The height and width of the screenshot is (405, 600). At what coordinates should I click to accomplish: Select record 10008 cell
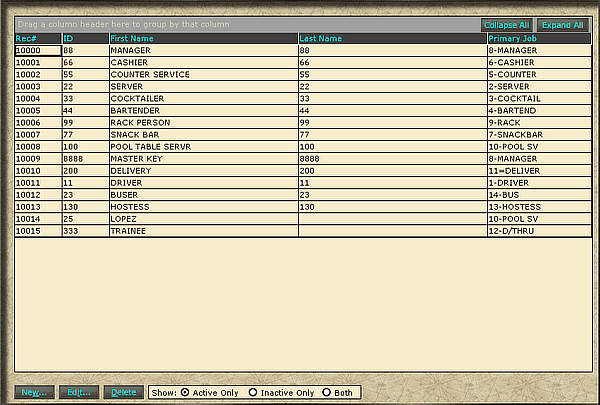[38, 147]
